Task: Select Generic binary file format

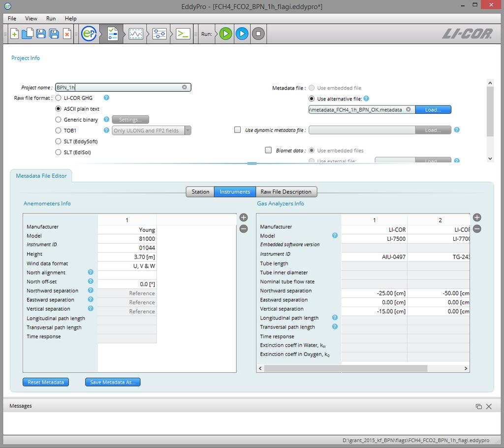Action: click(x=58, y=120)
